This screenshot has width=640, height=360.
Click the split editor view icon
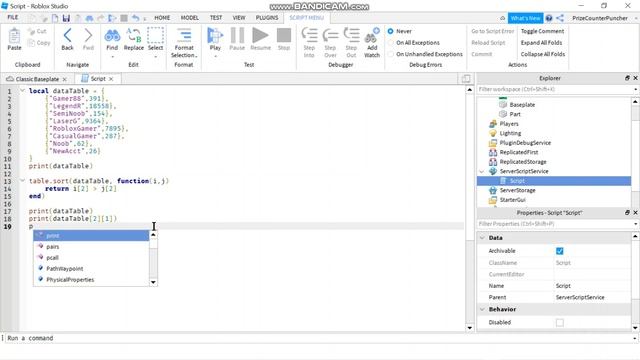tap(466, 79)
